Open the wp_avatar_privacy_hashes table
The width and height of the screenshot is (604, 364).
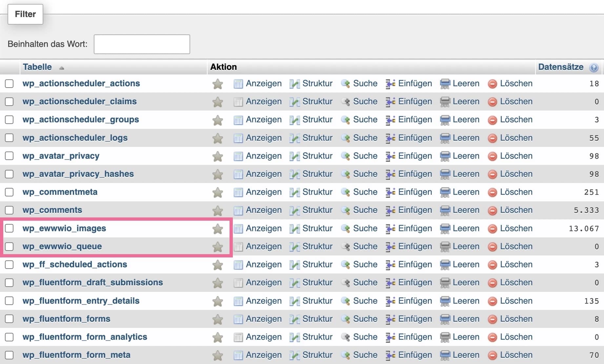pyautogui.click(x=78, y=174)
